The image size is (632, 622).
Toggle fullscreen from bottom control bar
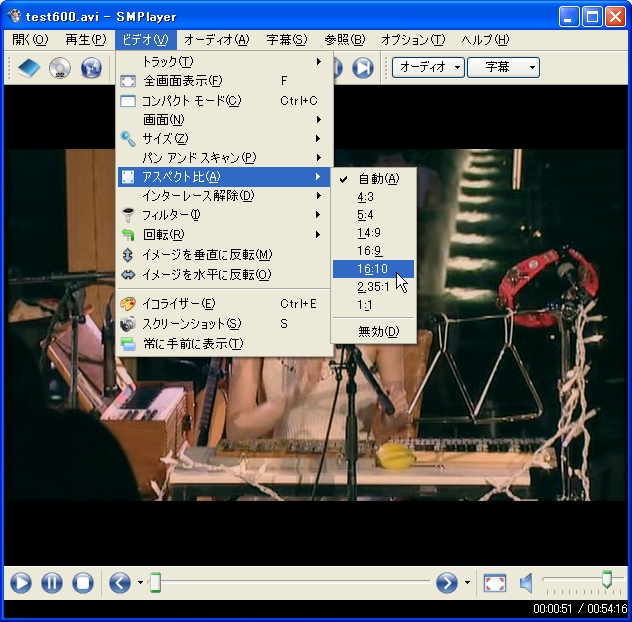tap(495, 583)
